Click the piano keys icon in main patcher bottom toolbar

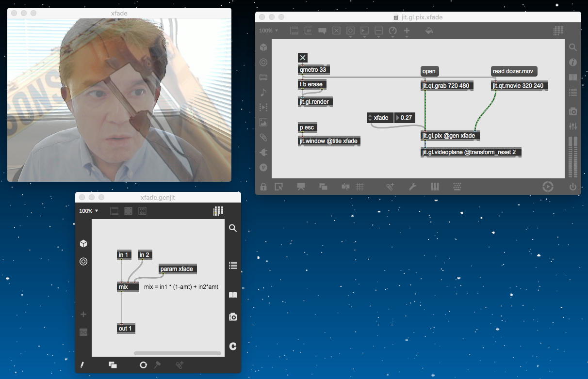435,187
